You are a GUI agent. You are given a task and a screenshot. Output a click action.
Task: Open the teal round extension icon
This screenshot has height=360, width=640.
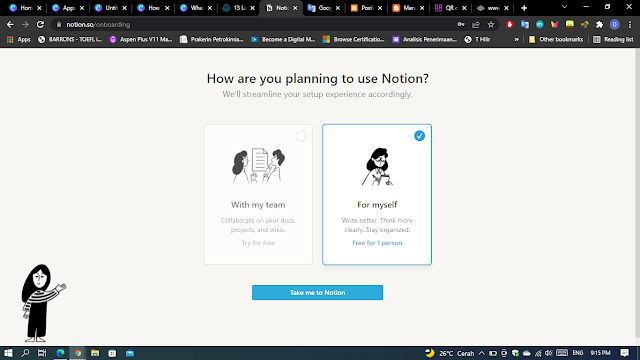coord(540,24)
